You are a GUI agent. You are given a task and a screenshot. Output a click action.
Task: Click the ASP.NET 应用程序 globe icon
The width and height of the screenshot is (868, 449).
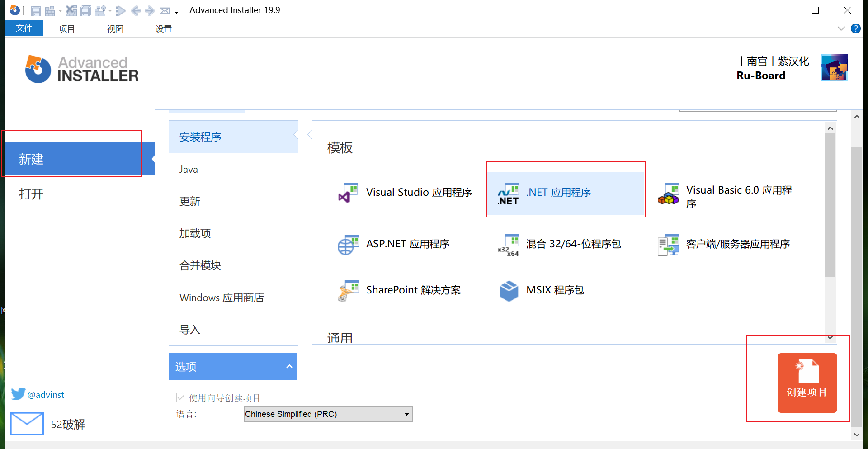[348, 245]
